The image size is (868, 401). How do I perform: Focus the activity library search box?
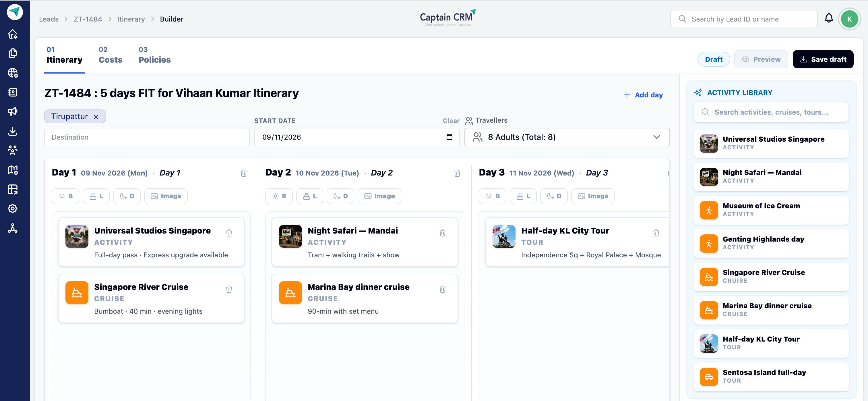click(771, 112)
